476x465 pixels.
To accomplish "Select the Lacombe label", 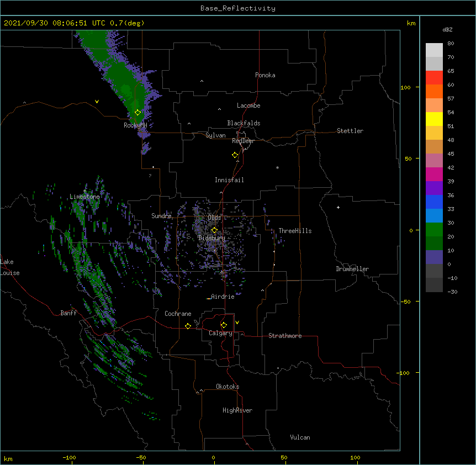I will coord(248,105).
